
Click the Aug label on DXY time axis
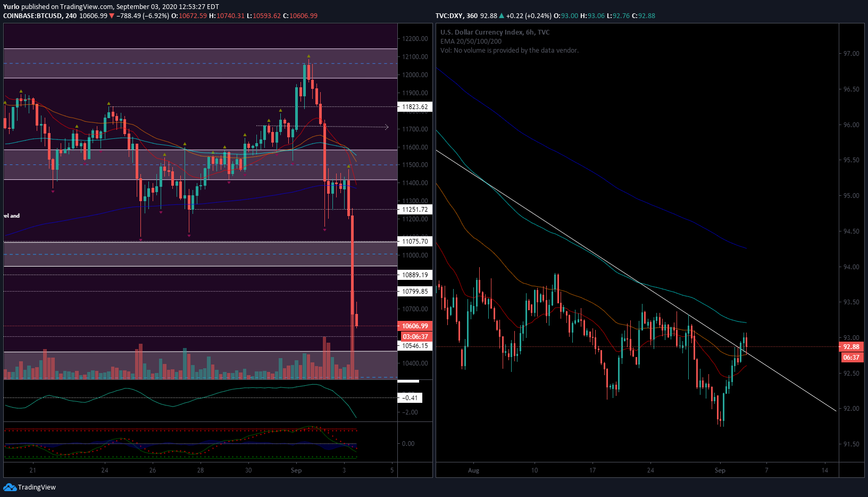tap(473, 470)
